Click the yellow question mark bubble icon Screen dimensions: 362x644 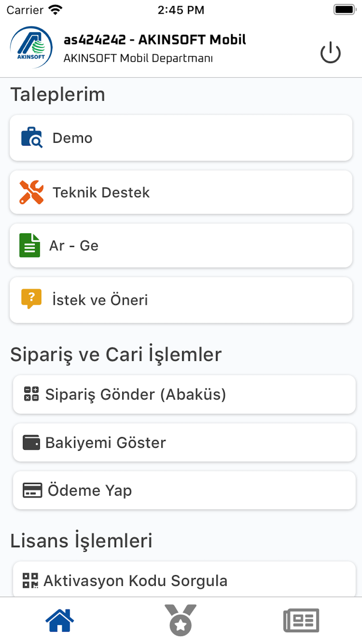click(x=31, y=299)
